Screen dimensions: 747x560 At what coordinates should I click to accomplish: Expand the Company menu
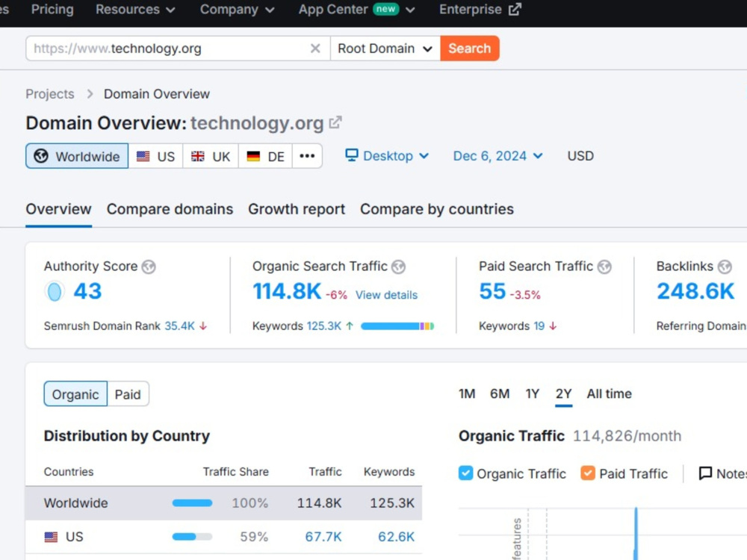pos(237,10)
